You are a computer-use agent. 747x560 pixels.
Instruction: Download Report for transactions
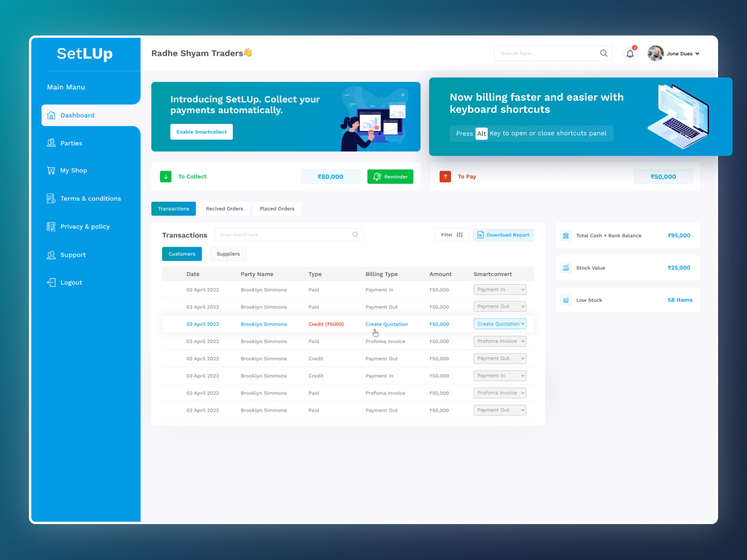tap(503, 235)
